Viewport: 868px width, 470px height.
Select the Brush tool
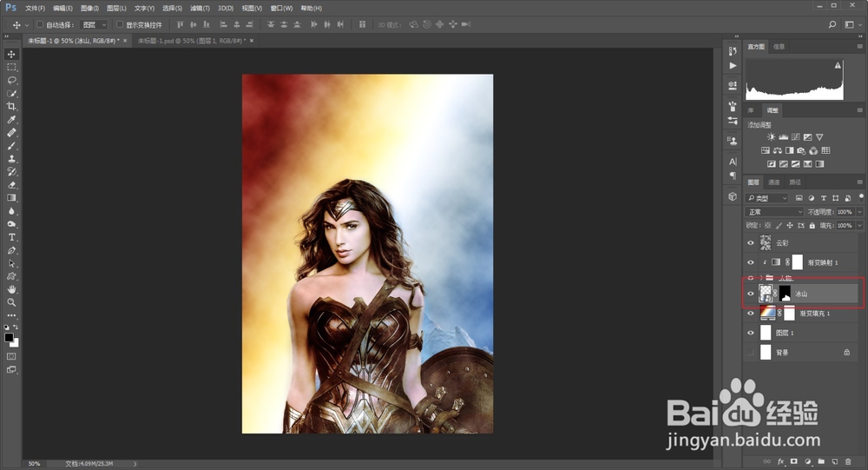click(11, 146)
